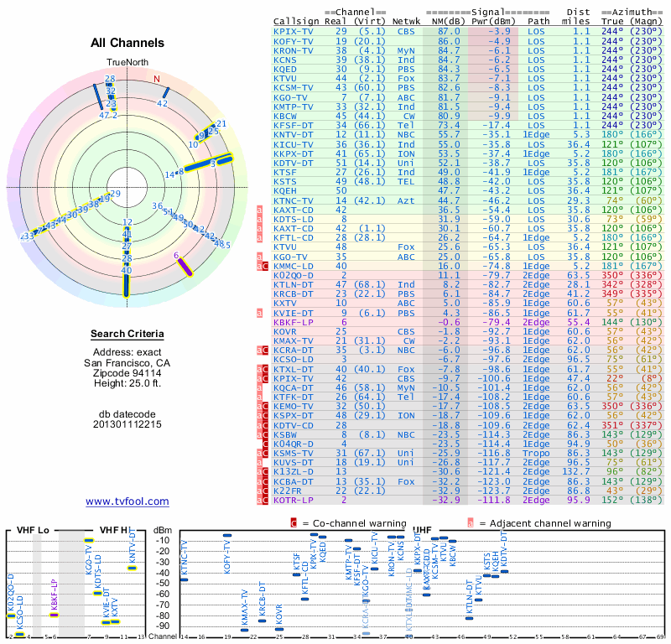Click the All Channels heading
The image size is (671, 644).
[127, 43]
